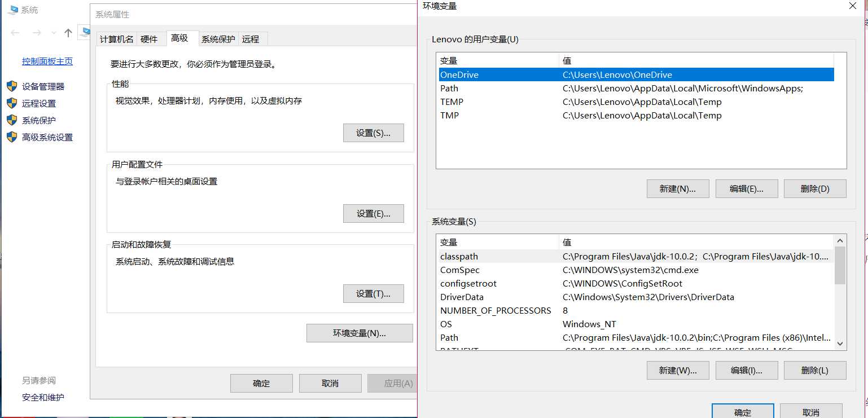This screenshot has height=418, width=868.
Task: Switch to the 系统保护 tab in 系统属性
Action: (218, 39)
